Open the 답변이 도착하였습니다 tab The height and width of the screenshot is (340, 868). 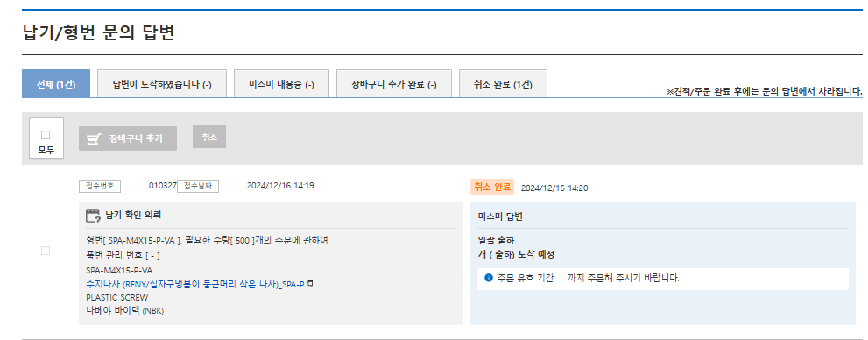click(x=162, y=84)
